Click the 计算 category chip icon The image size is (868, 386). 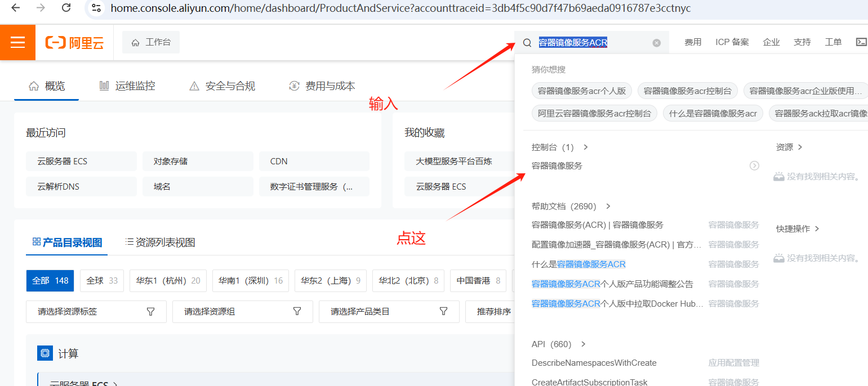[x=45, y=353]
